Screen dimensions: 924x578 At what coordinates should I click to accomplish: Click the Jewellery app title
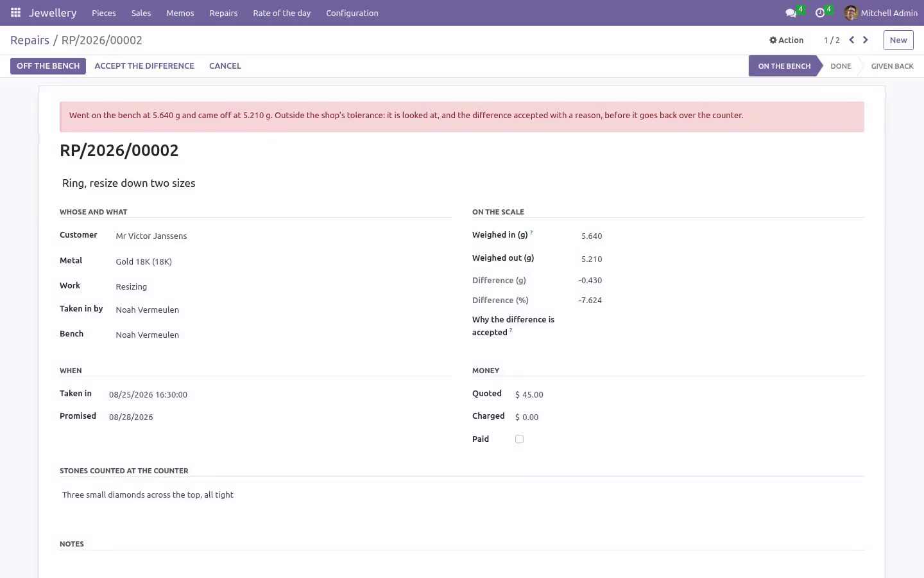pyautogui.click(x=53, y=13)
